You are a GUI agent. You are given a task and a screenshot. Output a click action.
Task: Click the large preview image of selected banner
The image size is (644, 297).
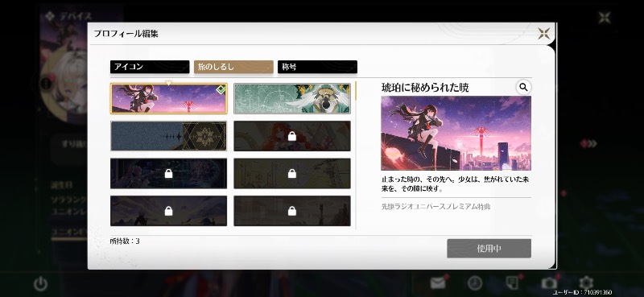[456, 133]
